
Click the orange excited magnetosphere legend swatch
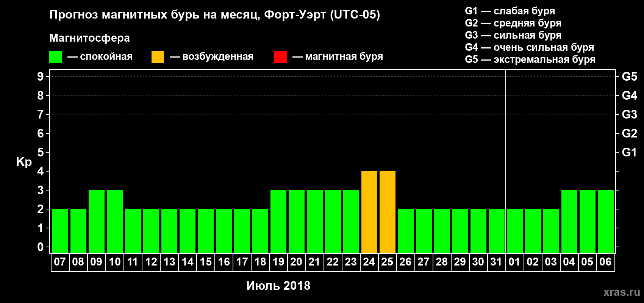[158, 57]
